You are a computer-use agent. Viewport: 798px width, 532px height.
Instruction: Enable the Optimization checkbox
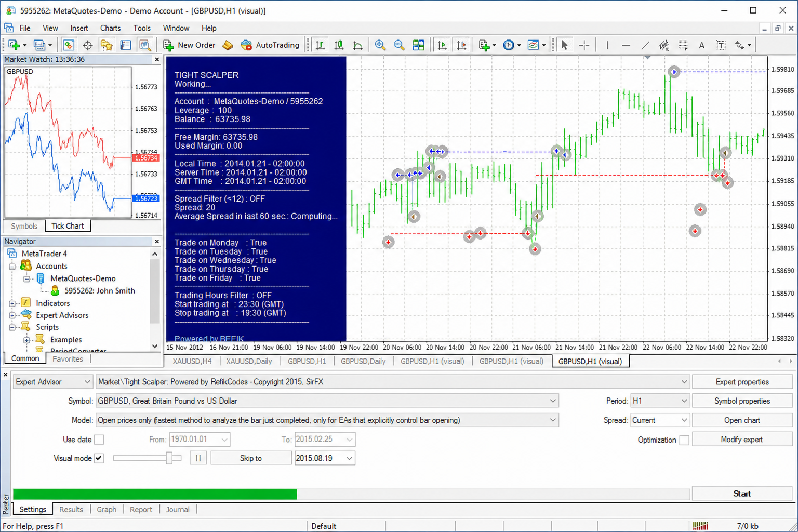[x=684, y=440]
